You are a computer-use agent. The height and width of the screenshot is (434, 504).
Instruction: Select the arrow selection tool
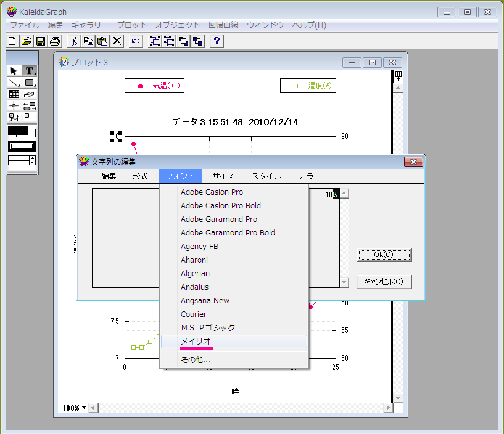[x=14, y=71]
